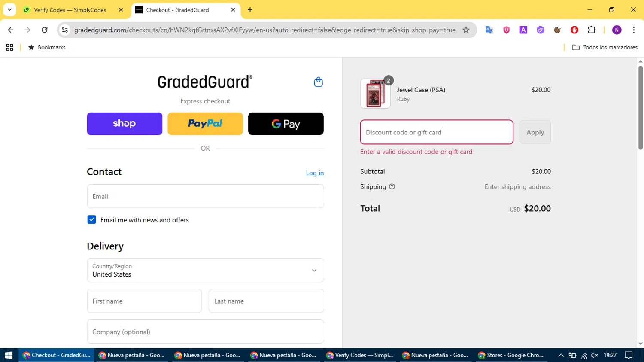Screen dimensions: 644x362
Task: Focus the Email input field
Action: (205, 196)
